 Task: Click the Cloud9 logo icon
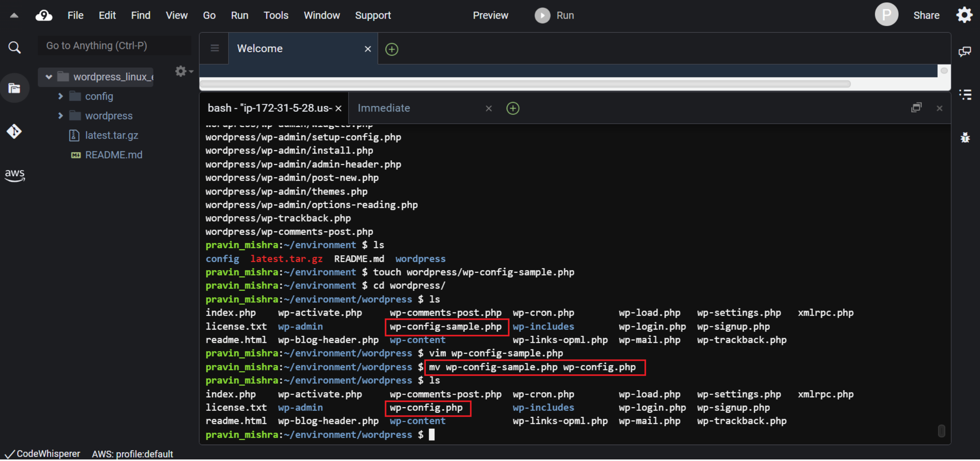click(44, 15)
